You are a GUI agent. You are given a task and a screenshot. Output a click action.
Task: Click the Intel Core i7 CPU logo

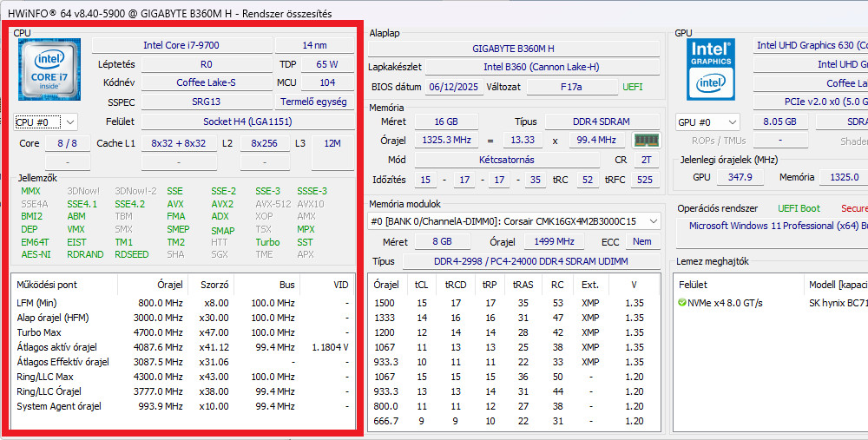(x=49, y=70)
